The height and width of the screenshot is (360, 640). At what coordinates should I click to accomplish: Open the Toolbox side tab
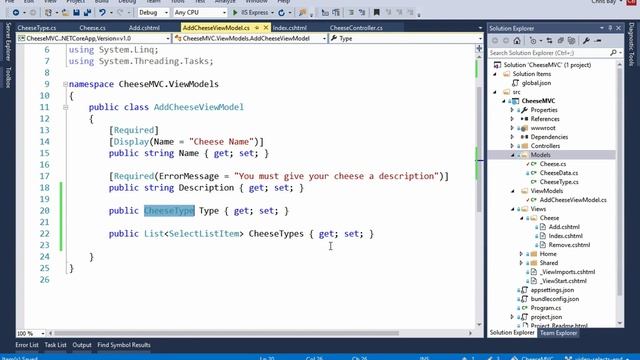click(x=8, y=78)
